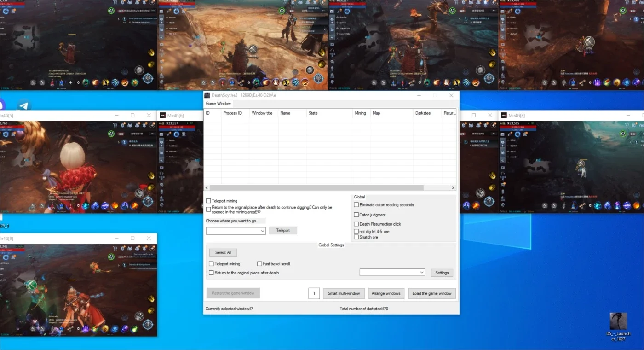Tap the pickaxe icon above character in Mir4G[8]
The image size is (644, 350).
581,163
